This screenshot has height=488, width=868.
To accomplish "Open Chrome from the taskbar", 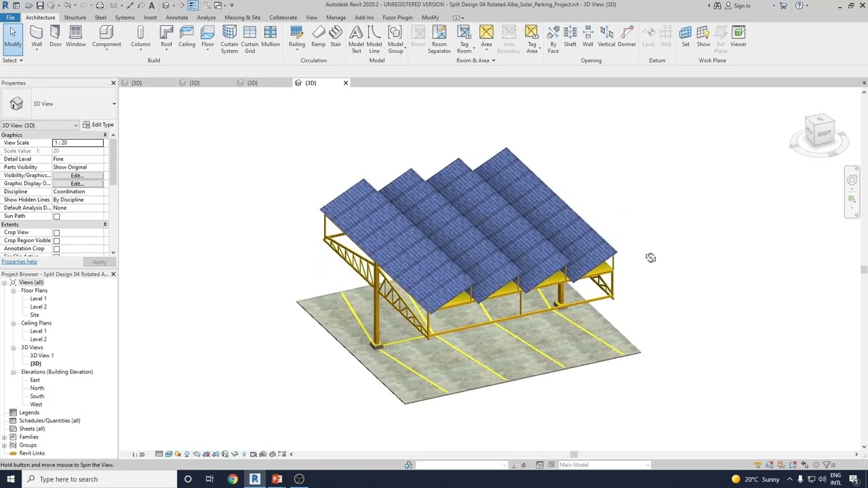I will [x=233, y=479].
